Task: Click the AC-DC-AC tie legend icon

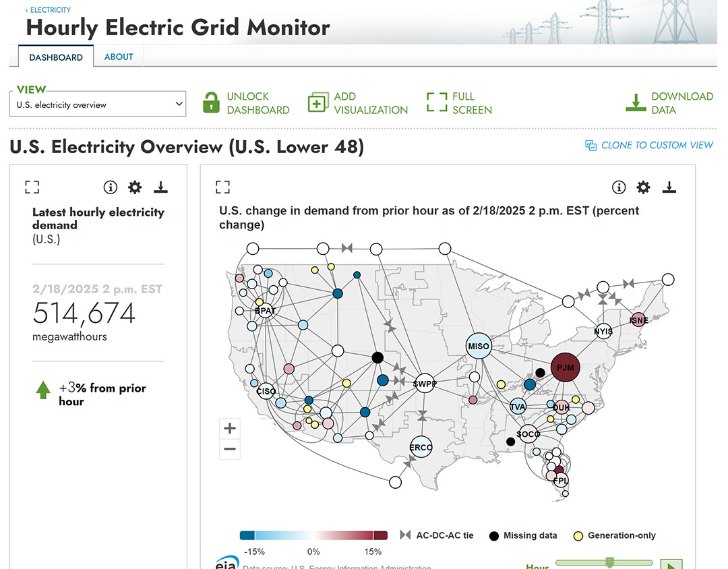Action: pos(405,535)
